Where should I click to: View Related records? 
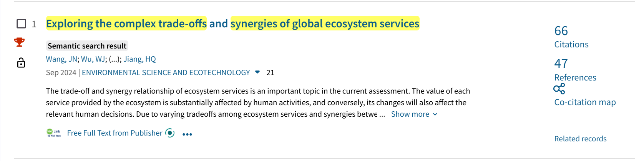[x=580, y=139]
